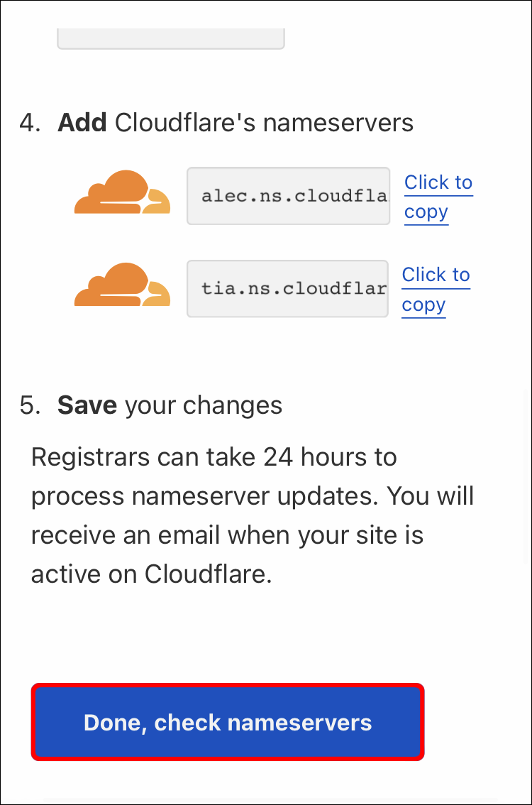The width and height of the screenshot is (532, 805).
Task: Click the partially visible box at top
Action: click(170, 38)
